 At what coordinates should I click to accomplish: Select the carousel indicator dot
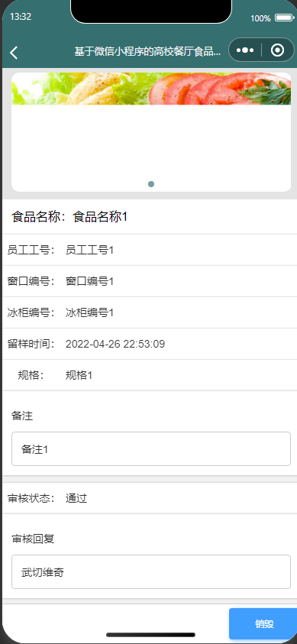pyautogui.click(x=151, y=184)
